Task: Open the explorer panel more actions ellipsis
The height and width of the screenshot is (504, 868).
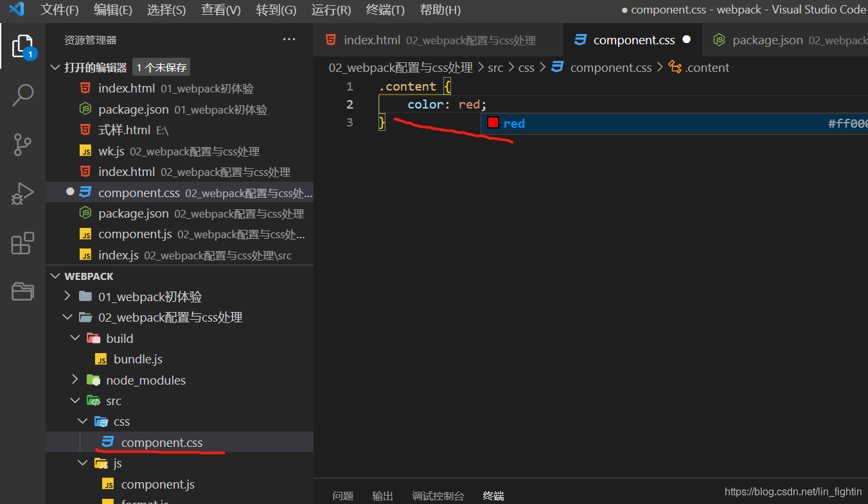Action: 289,40
